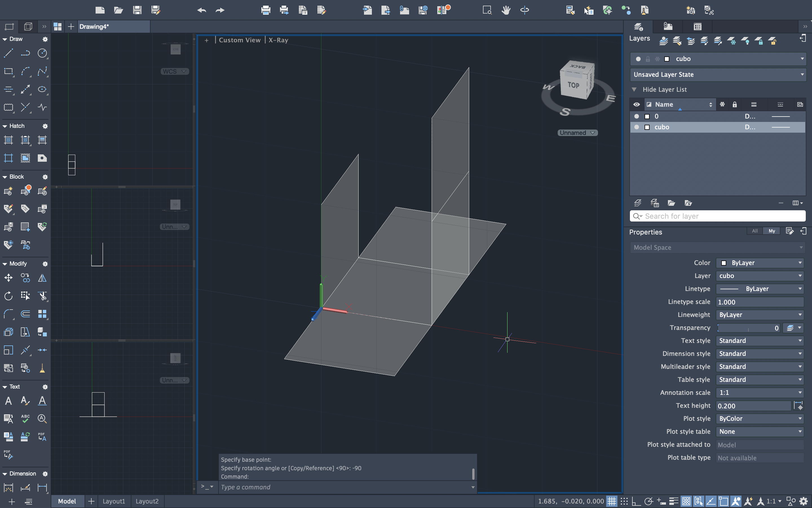Viewport: 812px width, 508px height.
Task: Add a new layout with plus button
Action: [91, 501]
